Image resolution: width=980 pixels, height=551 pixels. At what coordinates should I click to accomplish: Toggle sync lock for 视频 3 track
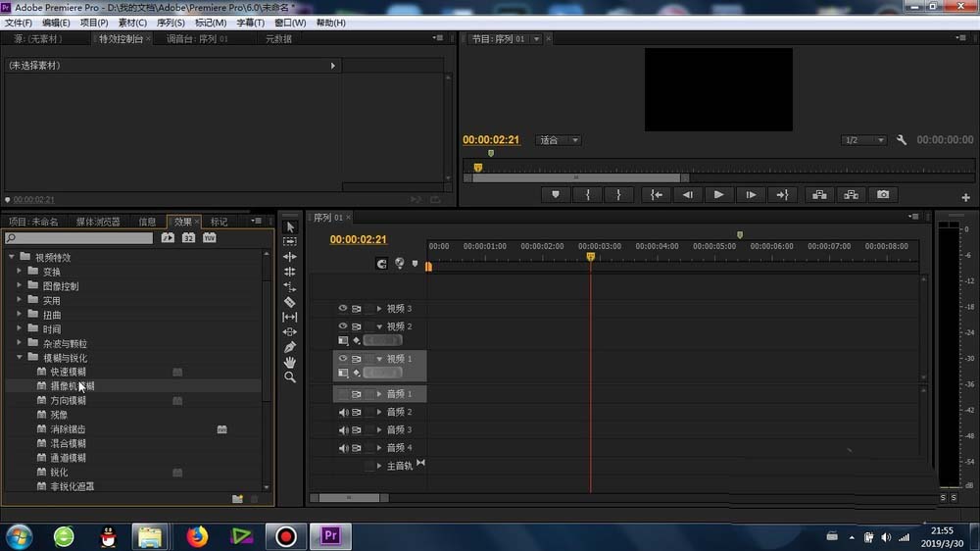click(x=357, y=308)
